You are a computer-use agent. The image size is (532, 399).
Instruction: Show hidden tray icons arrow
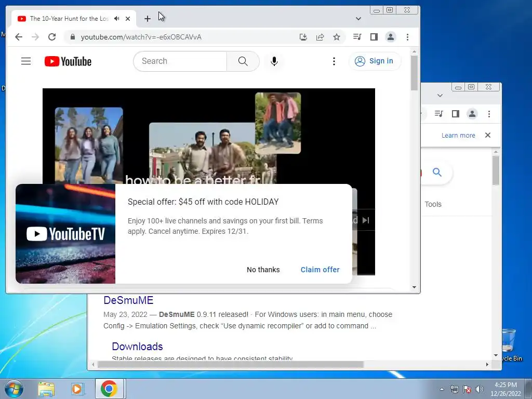[442, 389]
